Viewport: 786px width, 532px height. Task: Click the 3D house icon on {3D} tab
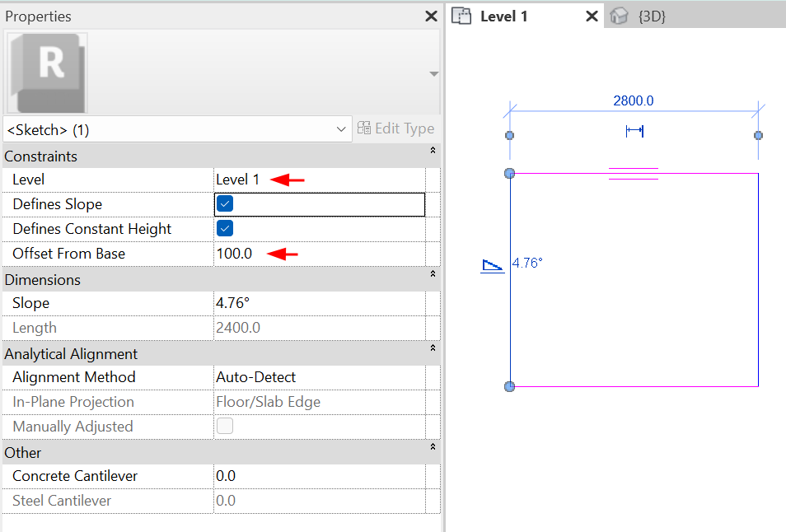pyautogui.click(x=619, y=16)
